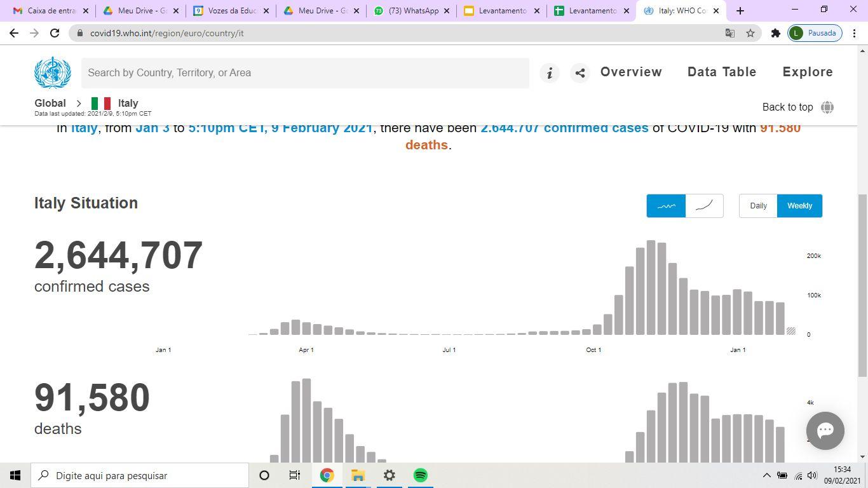868x488 pixels.
Task: Switch to the (73) WhatsApp tab
Action: pos(411,11)
